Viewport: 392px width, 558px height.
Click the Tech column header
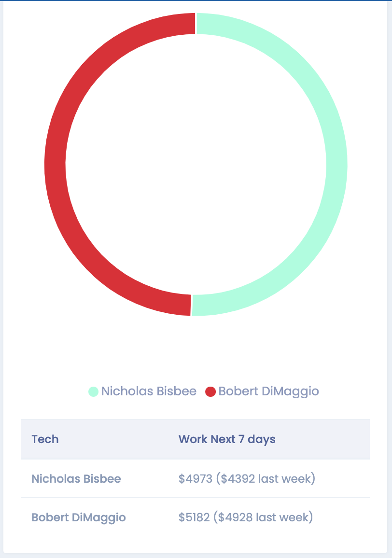tap(45, 439)
